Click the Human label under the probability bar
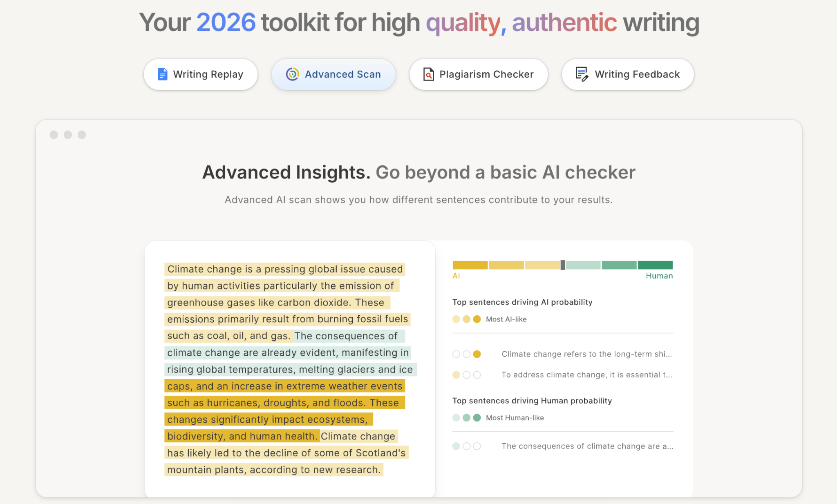 pyautogui.click(x=658, y=276)
